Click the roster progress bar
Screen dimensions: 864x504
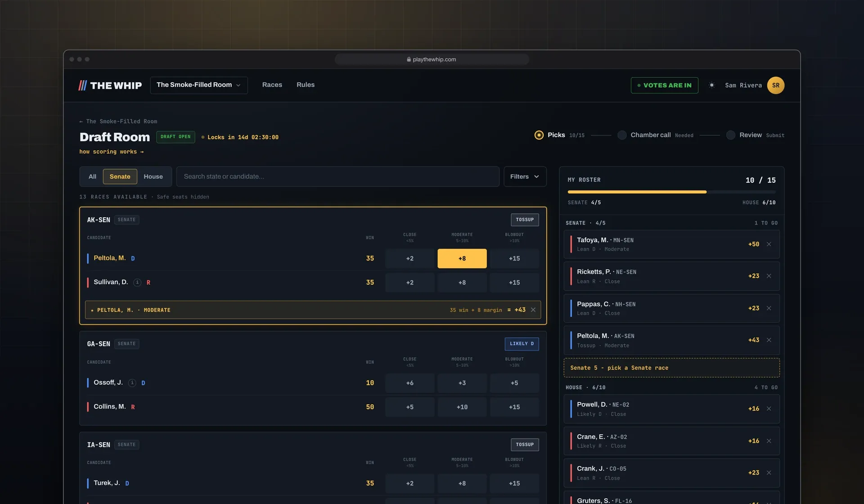click(671, 192)
